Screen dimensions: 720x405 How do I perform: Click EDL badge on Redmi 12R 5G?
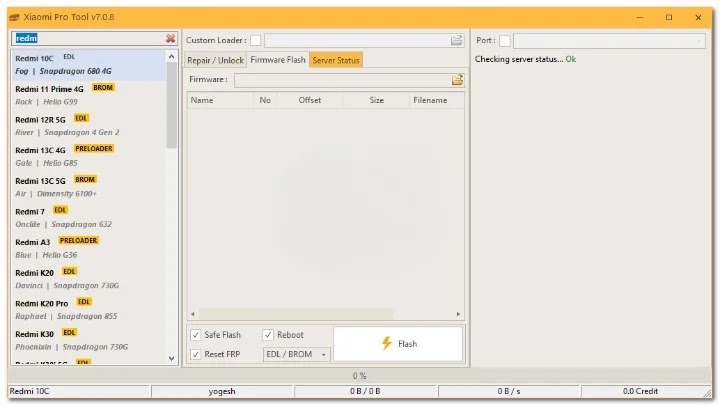[81, 118]
